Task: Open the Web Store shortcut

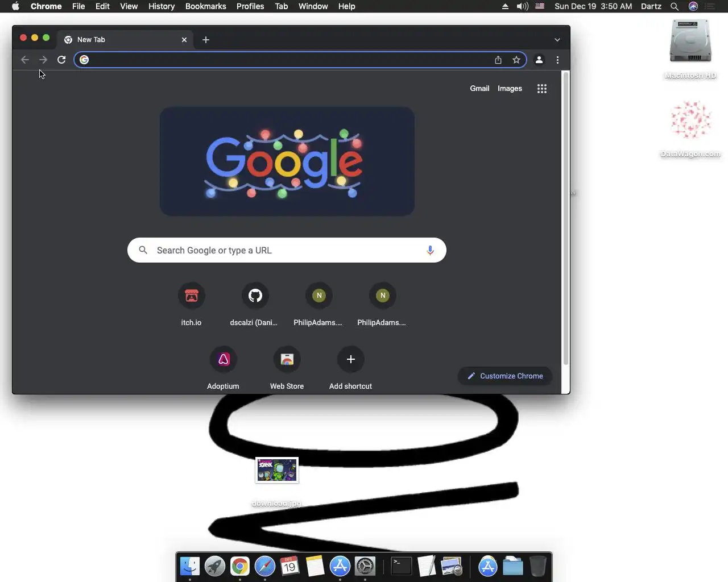Action: click(x=287, y=369)
